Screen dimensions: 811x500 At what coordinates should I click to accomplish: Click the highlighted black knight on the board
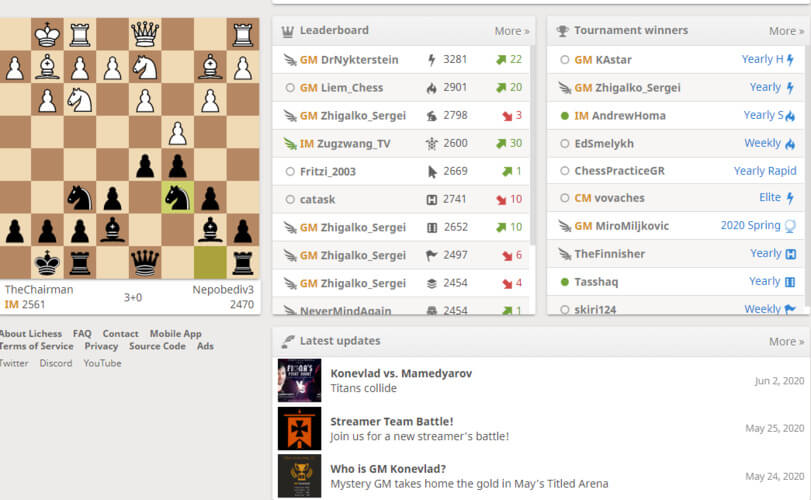coord(177,198)
